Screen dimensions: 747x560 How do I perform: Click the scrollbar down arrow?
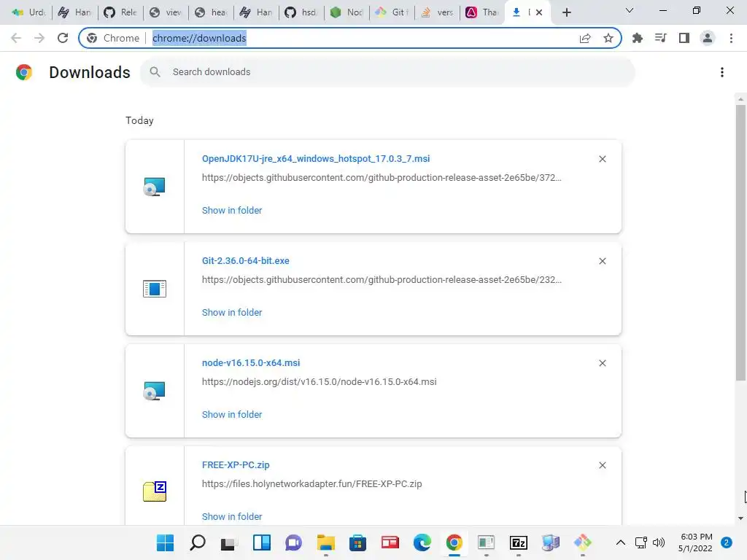click(x=740, y=518)
